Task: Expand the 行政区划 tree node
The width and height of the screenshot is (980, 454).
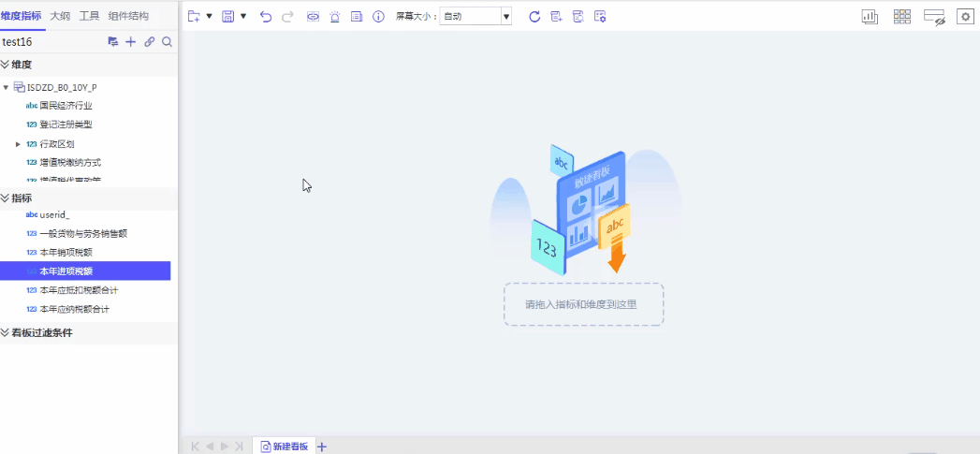Action: (19, 144)
